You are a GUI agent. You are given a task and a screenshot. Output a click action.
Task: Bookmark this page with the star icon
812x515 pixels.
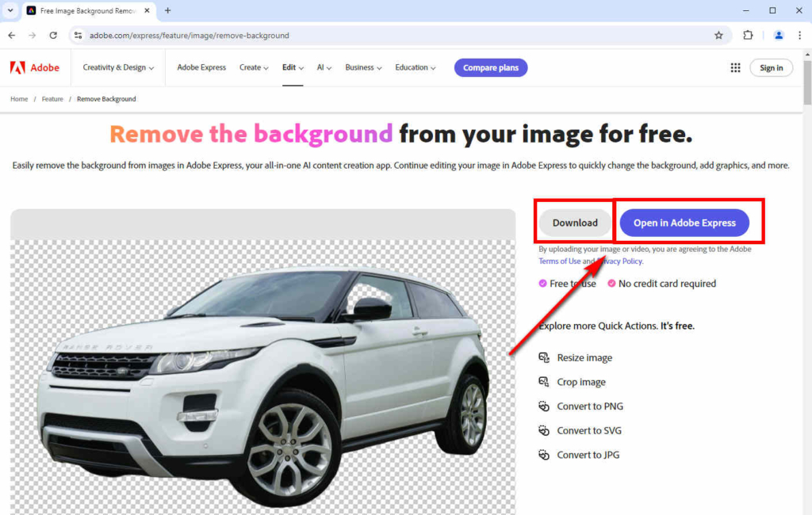click(x=718, y=36)
